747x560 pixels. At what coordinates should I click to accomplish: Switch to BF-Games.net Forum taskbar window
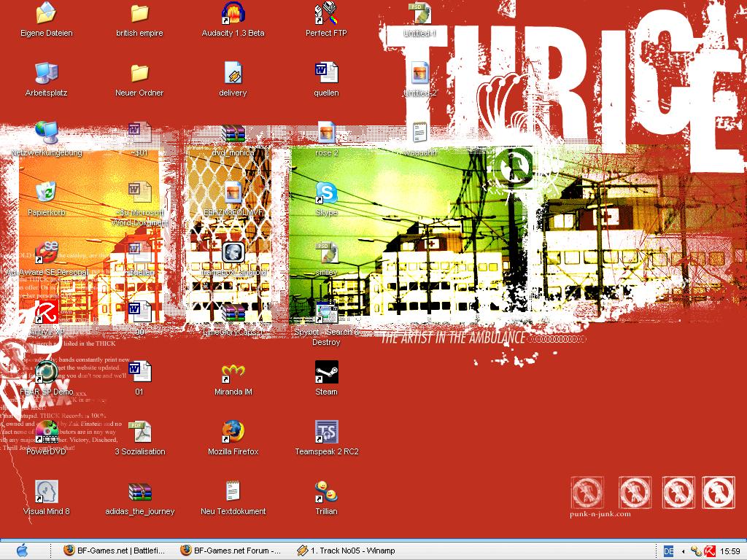231,551
